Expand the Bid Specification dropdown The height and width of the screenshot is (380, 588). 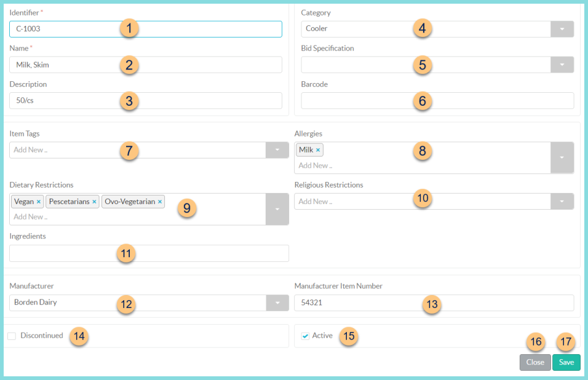(x=562, y=65)
